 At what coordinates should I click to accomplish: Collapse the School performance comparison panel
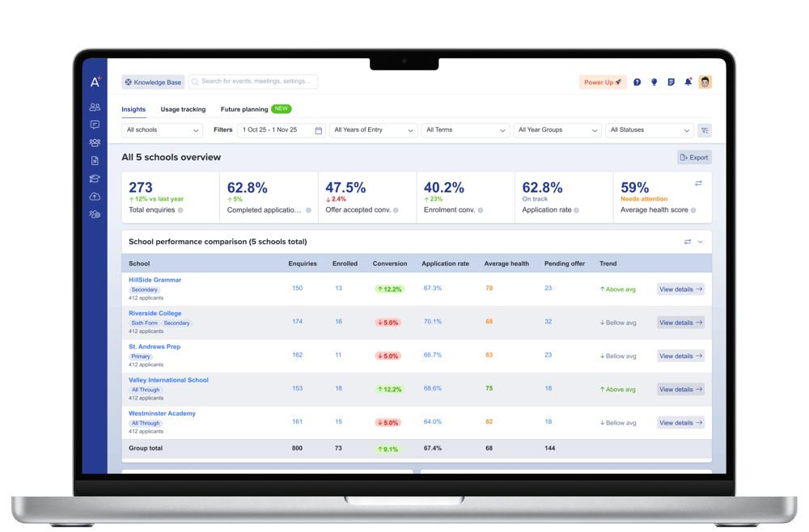(x=701, y=242)
